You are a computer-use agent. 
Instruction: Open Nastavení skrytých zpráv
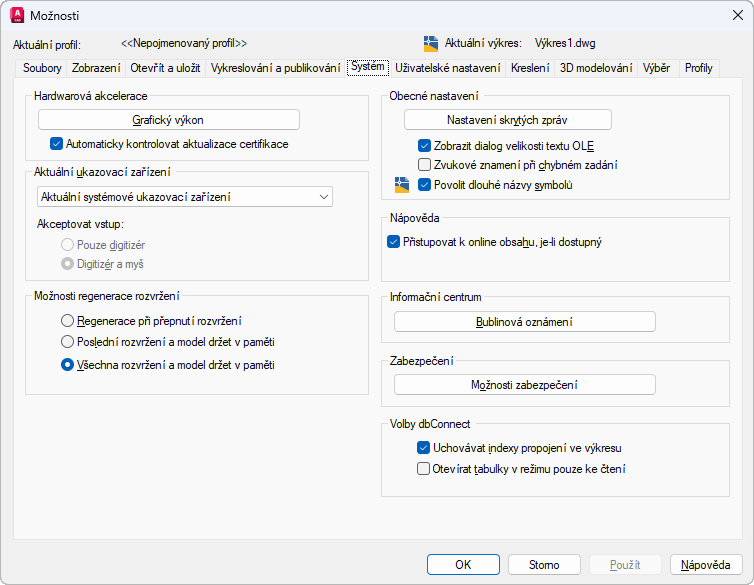[507, 120]
